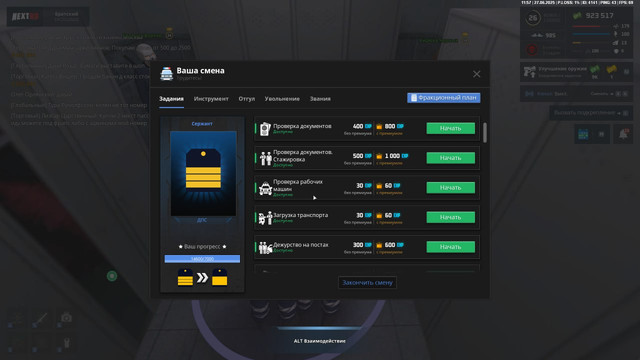The image size is (640, 360).
Task: Click the blue armor bar in HUD
Action: pos(592,34)
